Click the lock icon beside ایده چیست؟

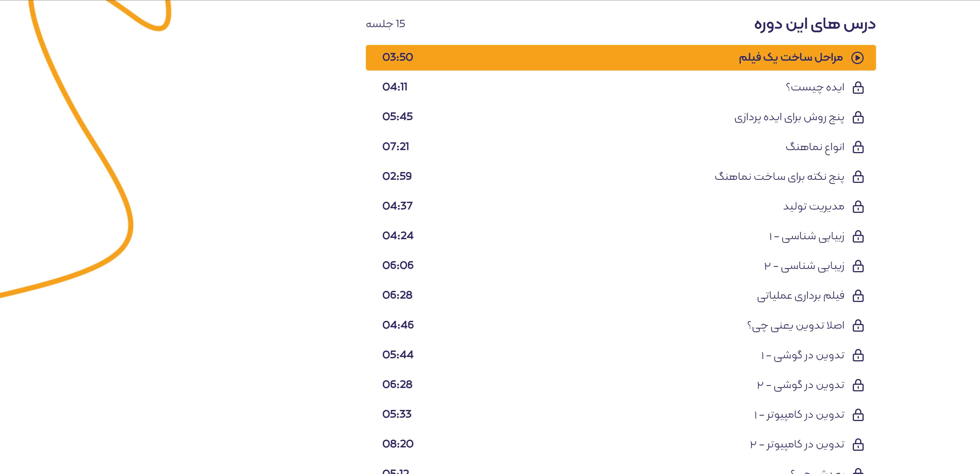coord(858,88)
